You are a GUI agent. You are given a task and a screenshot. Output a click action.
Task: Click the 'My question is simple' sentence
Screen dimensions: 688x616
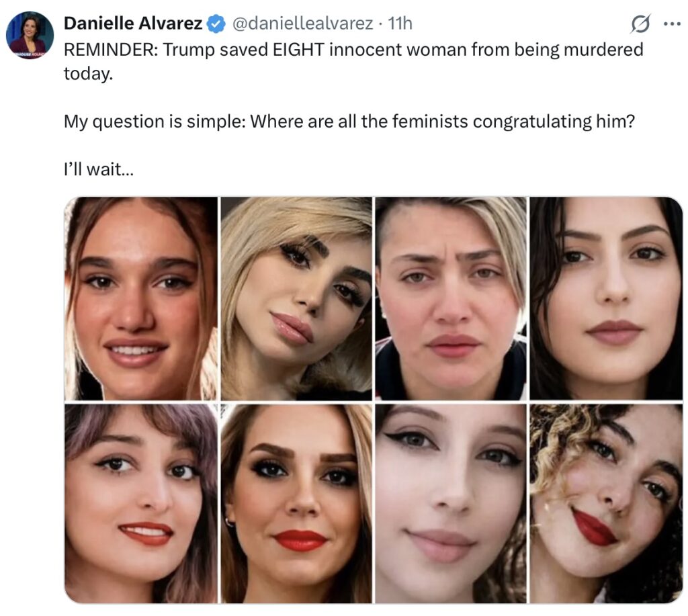pyautogui.click(x=349, y=122)
